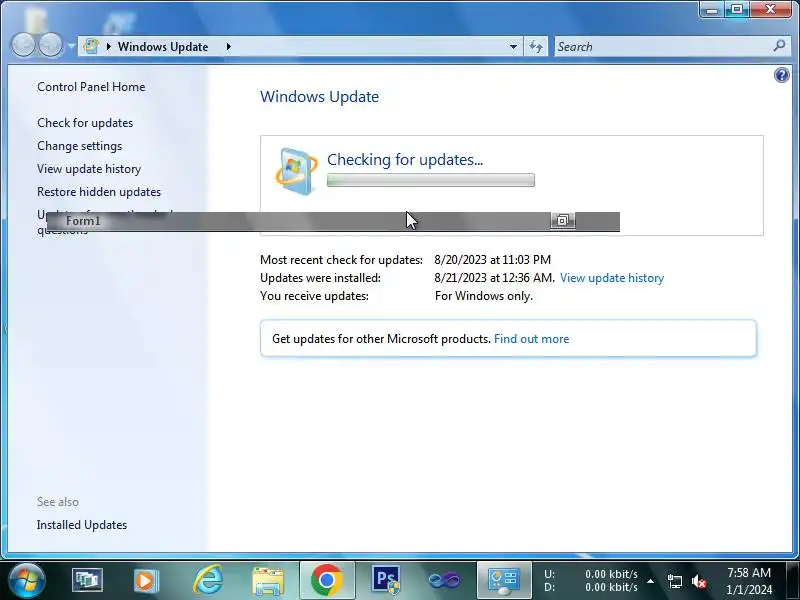Open Change settings link
This screenshot has width=800, height=600.
click(x=80, y=146)
